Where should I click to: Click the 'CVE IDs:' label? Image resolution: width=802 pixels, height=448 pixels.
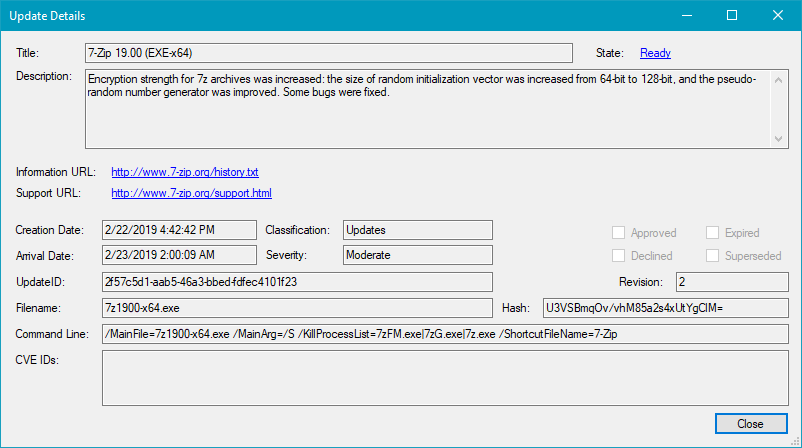pyautogui.click(x=37, y=360)
